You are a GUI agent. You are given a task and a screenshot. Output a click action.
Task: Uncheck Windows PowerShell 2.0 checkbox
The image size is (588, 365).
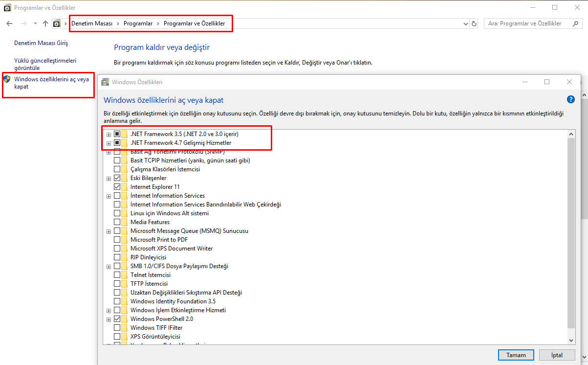117,319
